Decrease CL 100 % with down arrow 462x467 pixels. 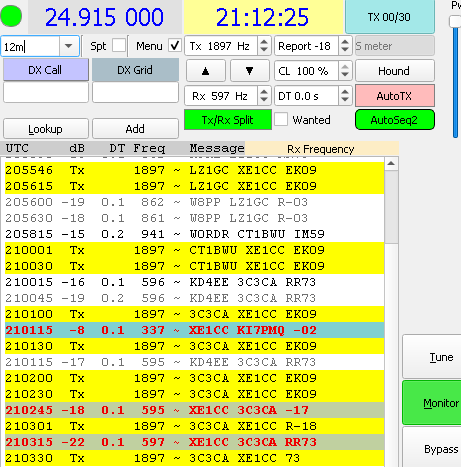(x=345, y=75)
